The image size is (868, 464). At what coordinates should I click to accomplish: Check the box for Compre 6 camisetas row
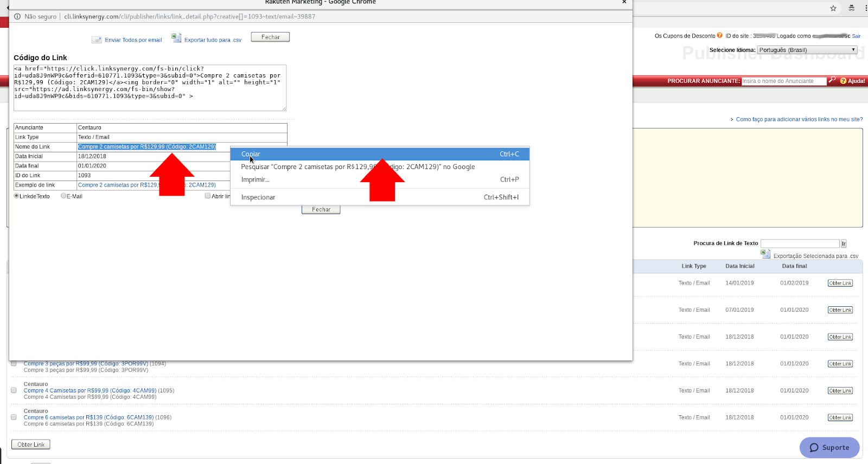coord(14,417)
